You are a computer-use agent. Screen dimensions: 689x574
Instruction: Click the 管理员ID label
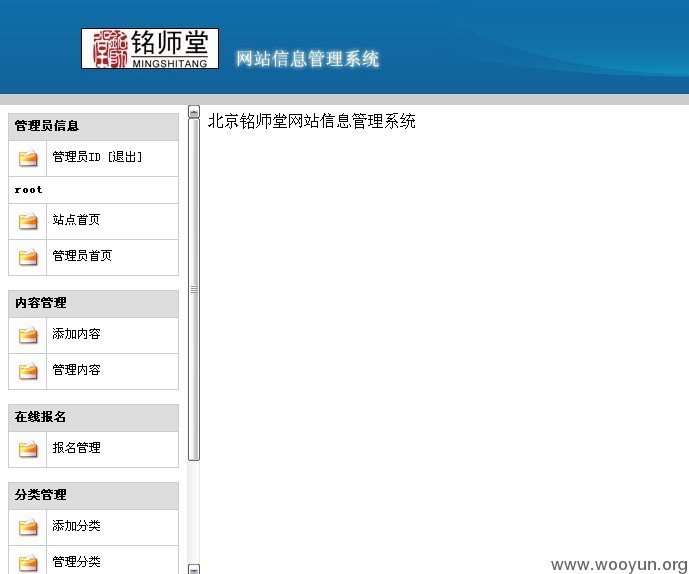click(x=76, y=157)
